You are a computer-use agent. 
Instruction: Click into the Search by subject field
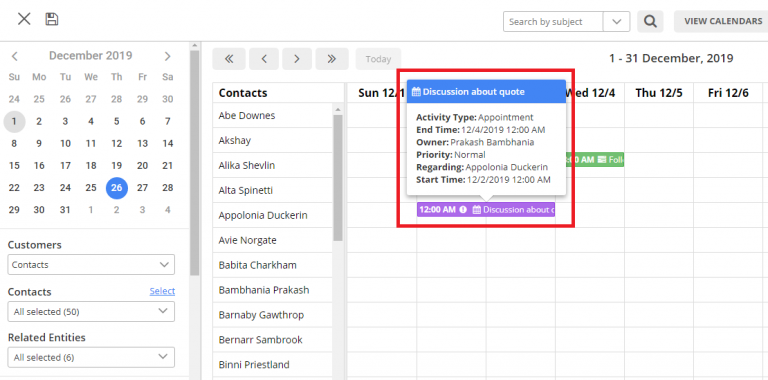pyautogui.click(x=553, y=22)
